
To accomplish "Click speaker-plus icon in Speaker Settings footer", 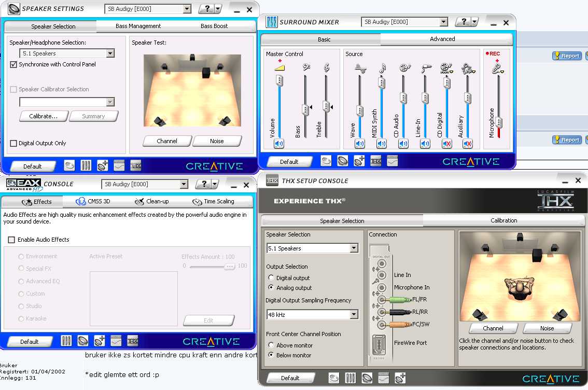I will coord(102,165).
